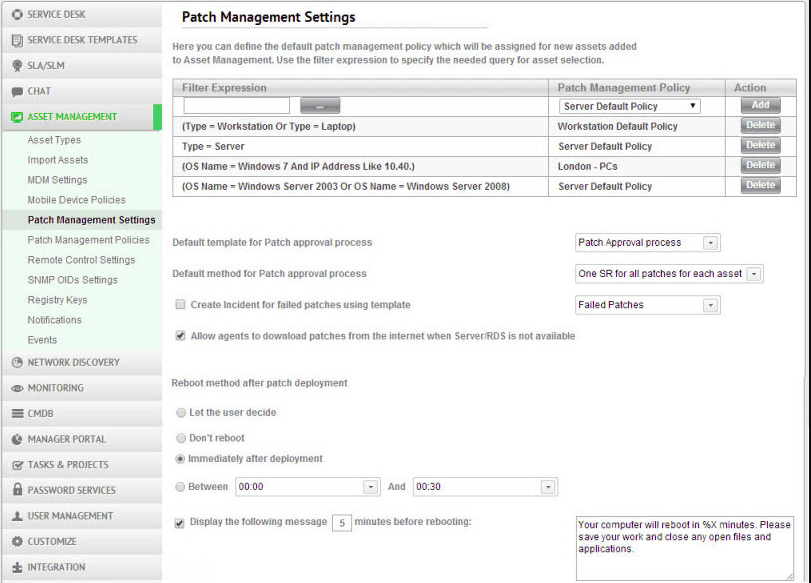Open Patch Management Policies page
Screen dimensions: 811x583
88,240
